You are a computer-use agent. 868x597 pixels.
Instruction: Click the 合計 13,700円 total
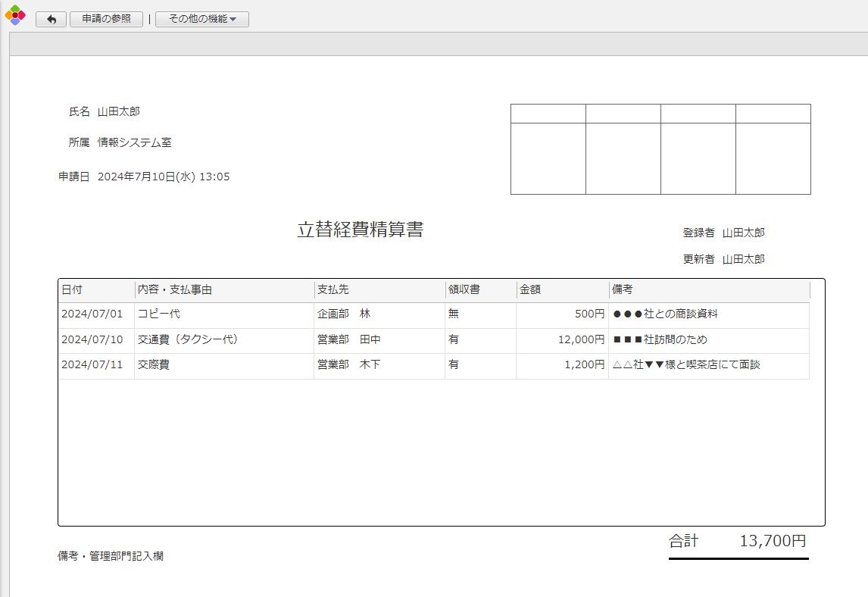coord(738,541)
